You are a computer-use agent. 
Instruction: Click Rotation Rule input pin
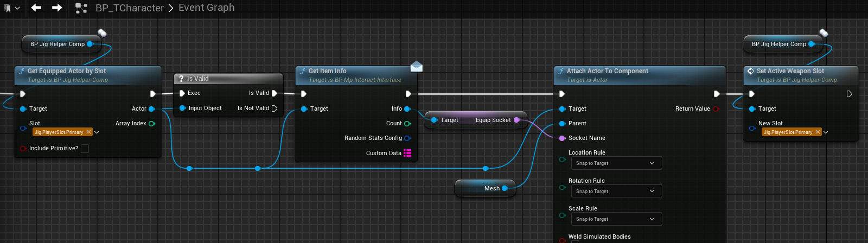[562, 188]
